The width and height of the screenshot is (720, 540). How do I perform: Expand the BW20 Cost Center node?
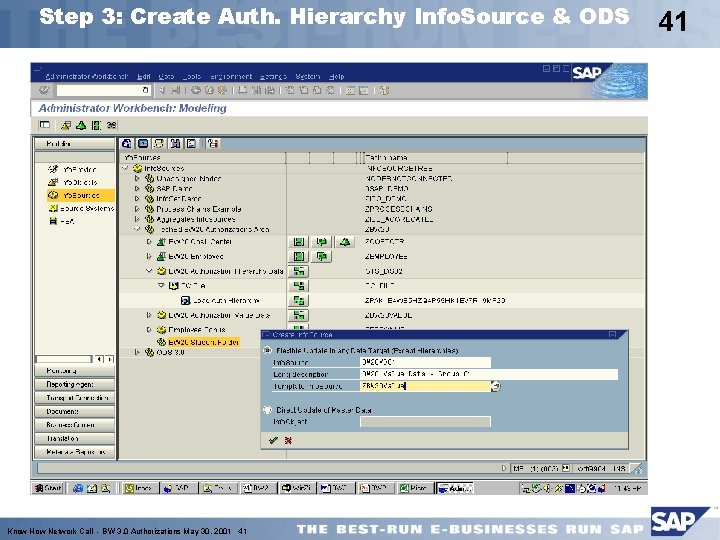[x=149, y=242]
